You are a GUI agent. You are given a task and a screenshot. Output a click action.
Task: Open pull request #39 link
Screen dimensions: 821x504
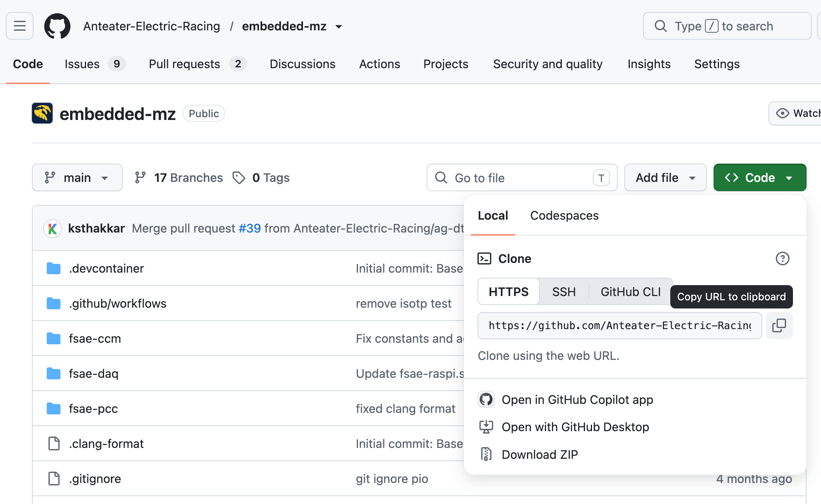click(x=250, y=228)
